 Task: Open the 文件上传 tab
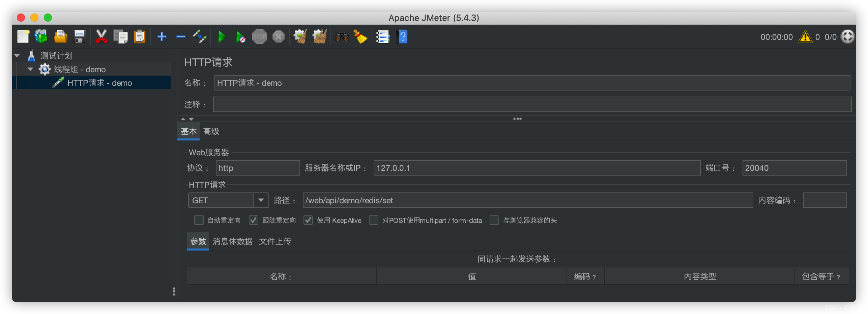pos(275,241)
